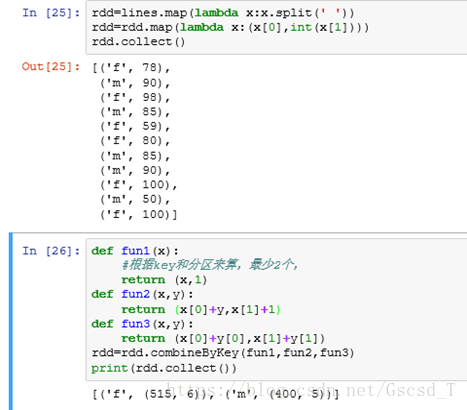Click line rdd=rdd.map(lambda x:(x[0],int(x[1])))
This screenshot has height=410, width=467.
point(230,27)
